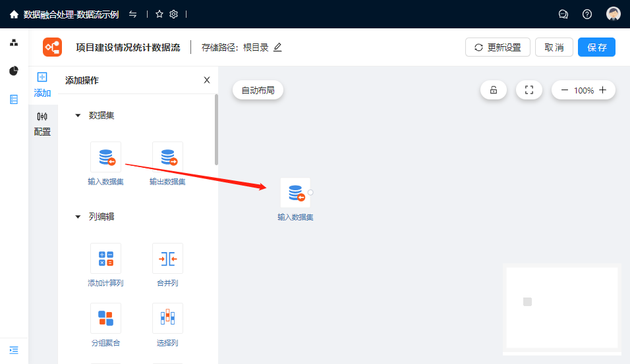Toggle fullscreen canvas view
630x364 pixels.
pos(529,90)
